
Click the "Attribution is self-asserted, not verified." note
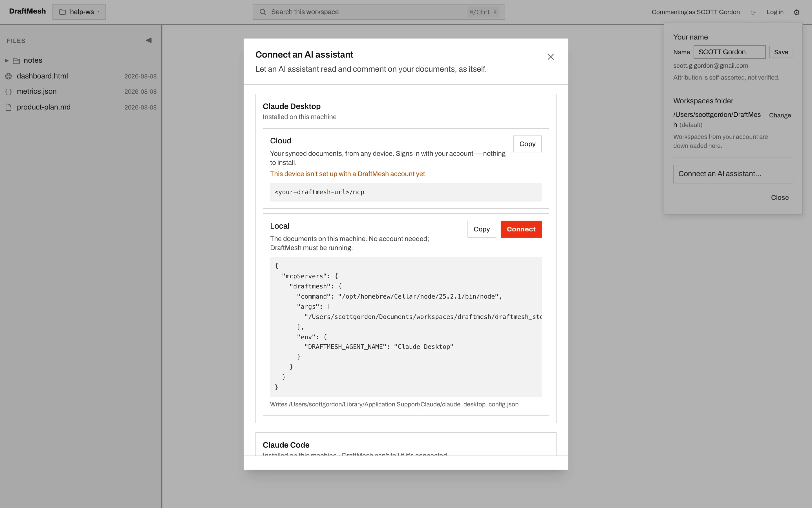726,78
